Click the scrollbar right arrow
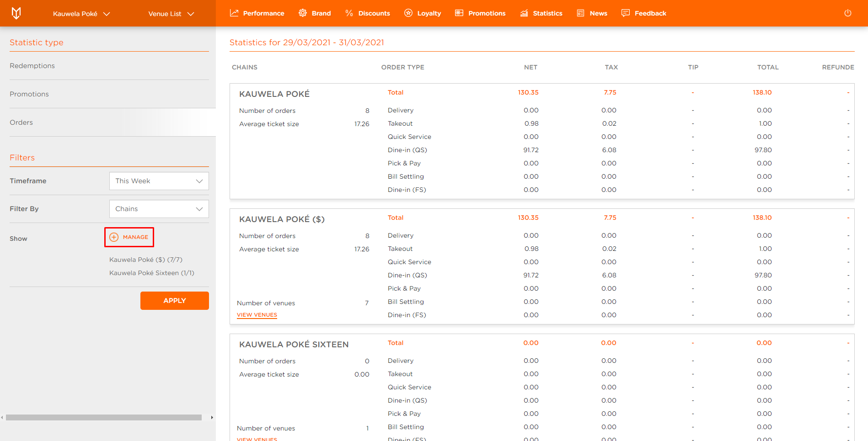Viewport: 868px width, 441px height. [212, 417]
